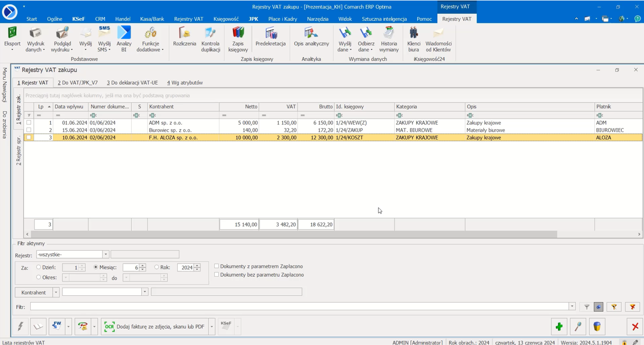Image resolution: width=644 pixels, height=345 pixels.
Task: Tick the checkbox for ADM sp. z o.o. row
Action: coord(29,123)
